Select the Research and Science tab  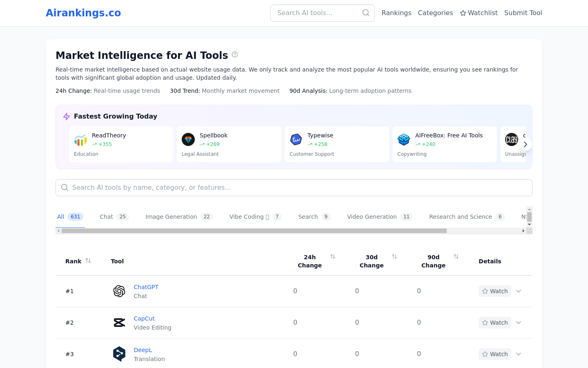click(467, 217)
